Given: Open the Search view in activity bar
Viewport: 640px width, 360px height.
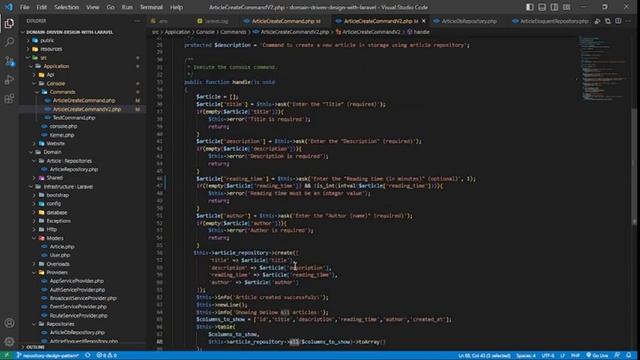Looking at the screenshot, I should 9,42.
